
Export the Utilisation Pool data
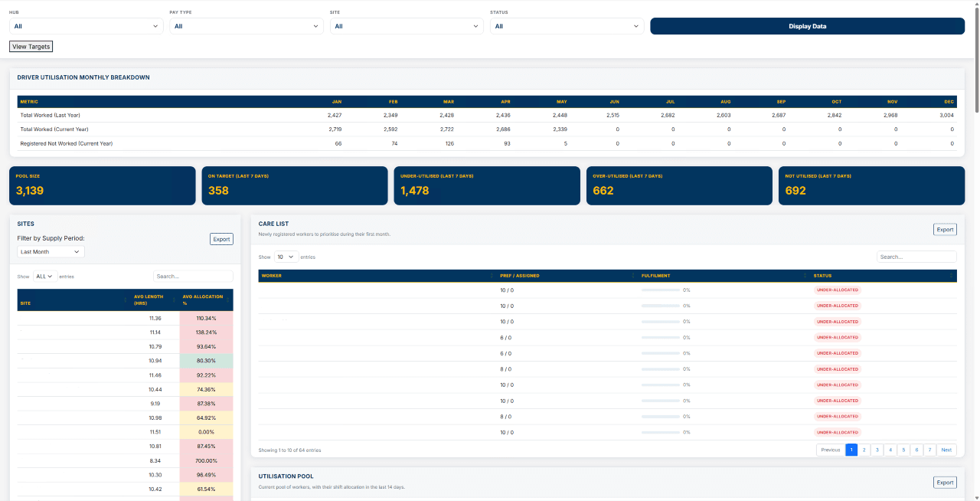pyautogui.click(x=945, y=483)
